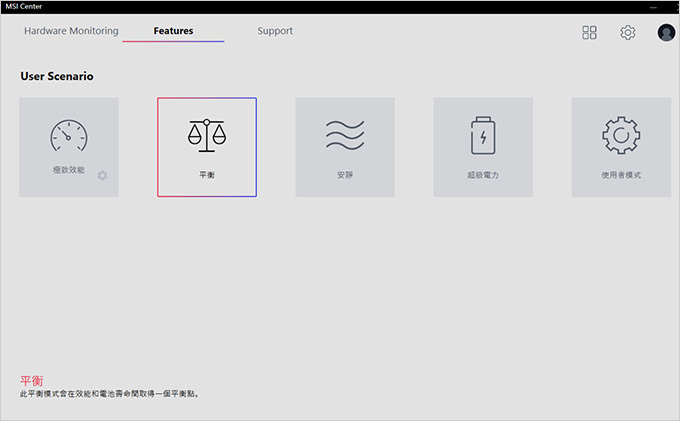
Task: Open the small gear on Extreme Performance tile
Action: point(102,175)
